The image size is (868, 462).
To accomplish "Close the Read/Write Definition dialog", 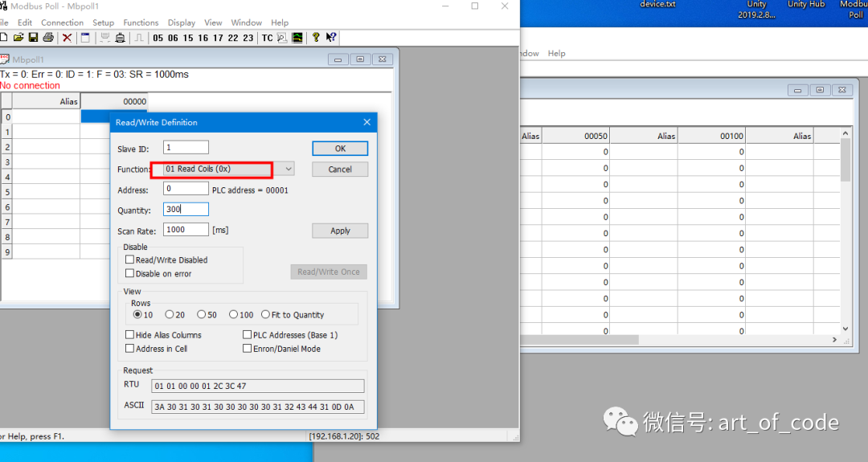I will point(366,122).
